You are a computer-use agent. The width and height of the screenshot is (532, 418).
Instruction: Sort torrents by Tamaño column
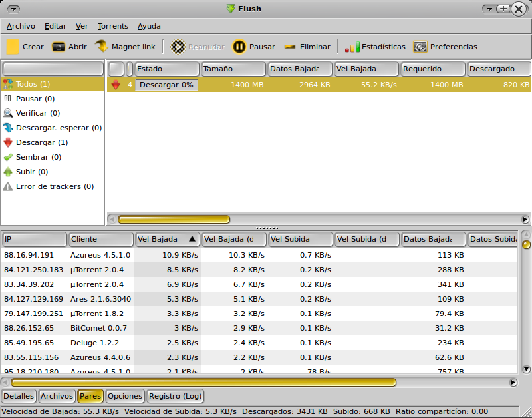(x=233, y=69)
